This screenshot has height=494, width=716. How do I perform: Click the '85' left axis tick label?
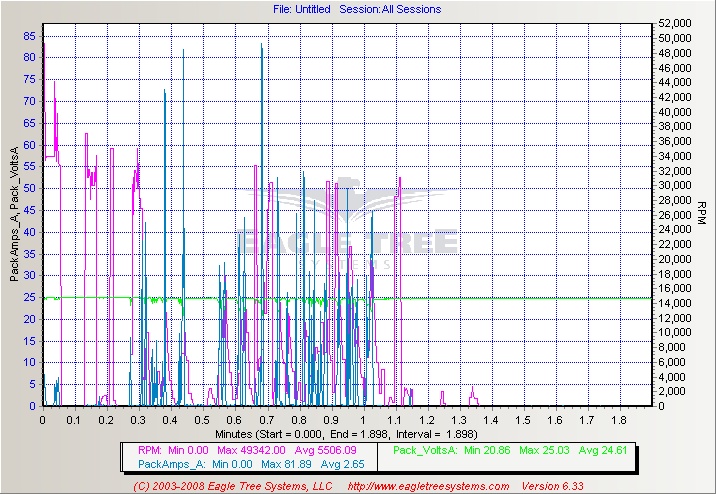click(29, 36)
